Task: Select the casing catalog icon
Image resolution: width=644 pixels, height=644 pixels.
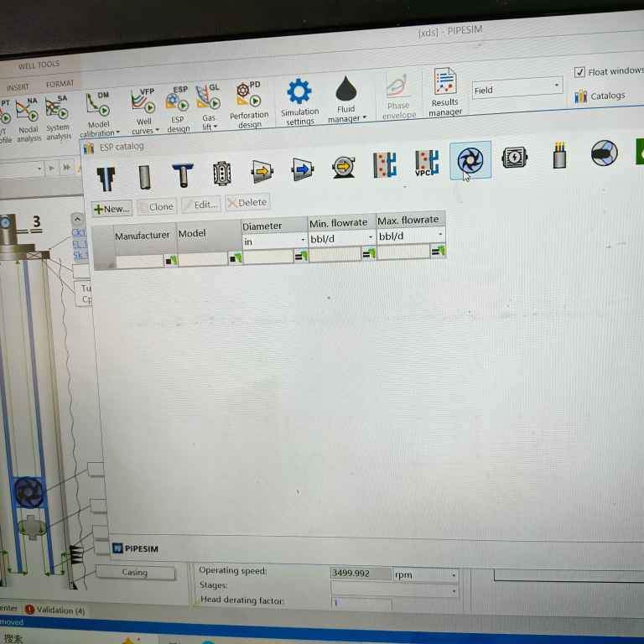Action: click(106, 179)
